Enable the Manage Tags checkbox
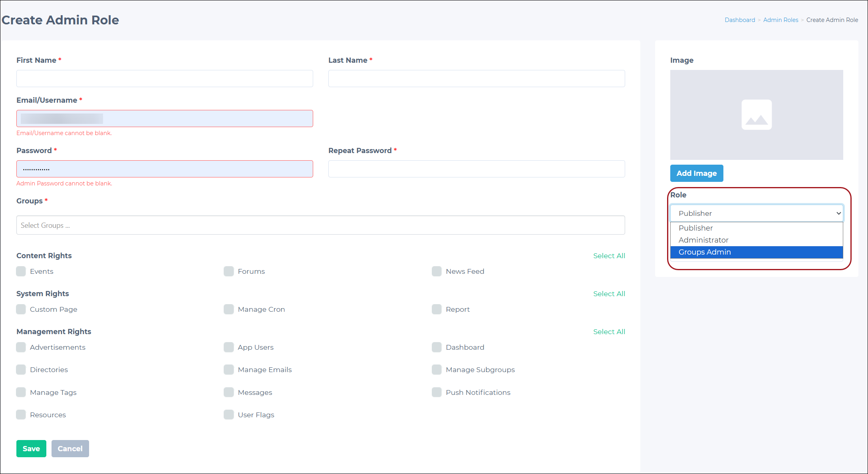This screenshot has height=474, width=868. [21, 392]
